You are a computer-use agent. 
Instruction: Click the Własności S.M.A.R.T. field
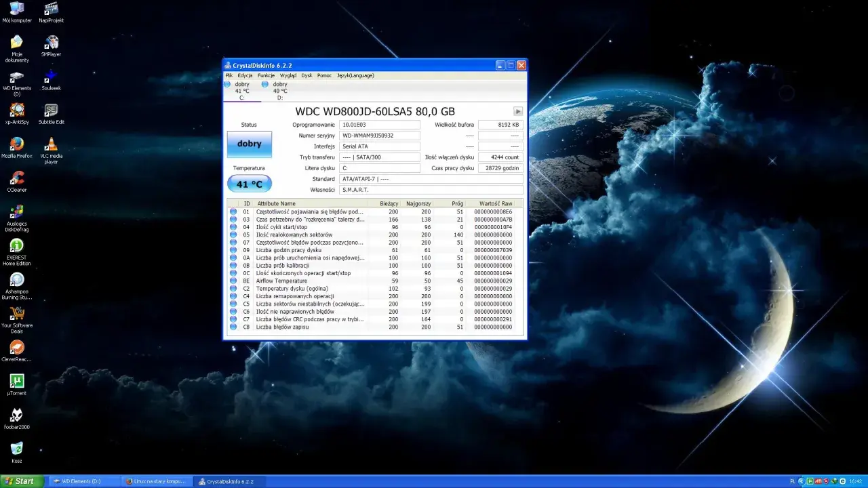[431, 190]
